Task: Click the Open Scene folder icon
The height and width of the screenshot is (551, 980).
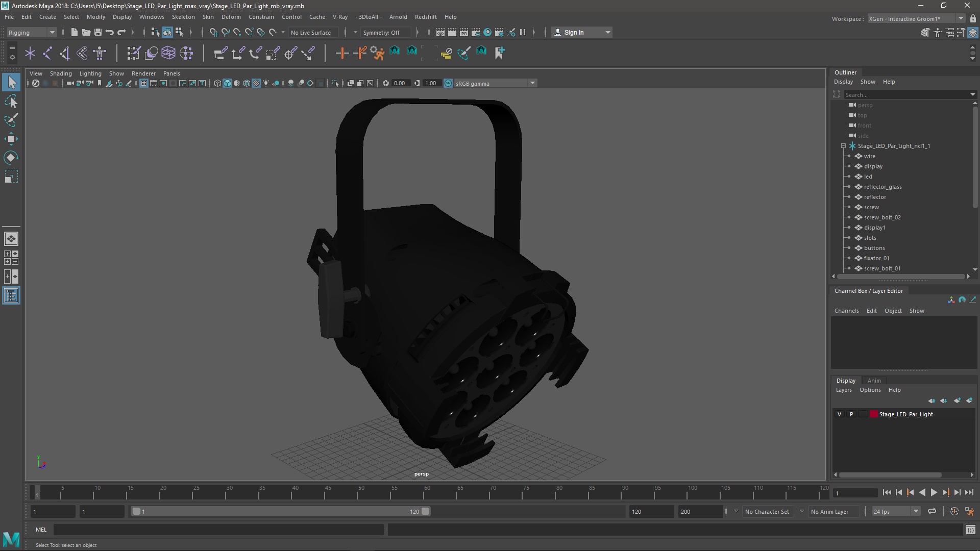Action: [x=86, y=32]
